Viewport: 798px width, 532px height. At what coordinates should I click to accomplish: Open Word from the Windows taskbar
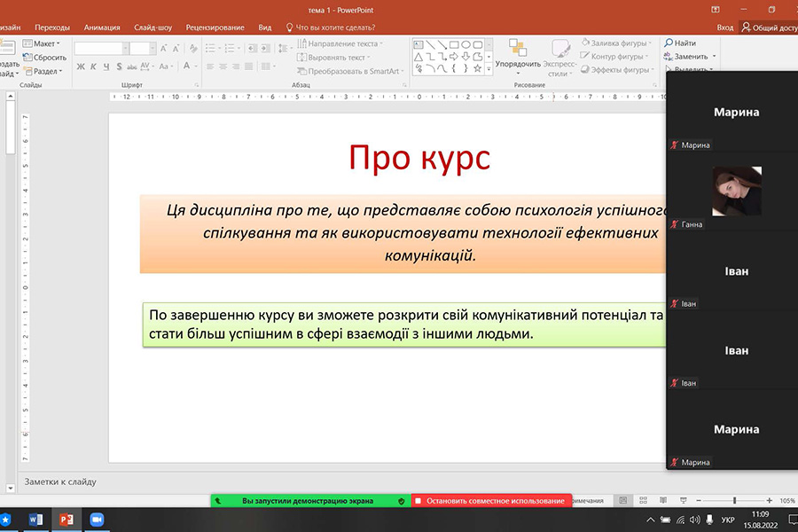(x=35, y=519)
